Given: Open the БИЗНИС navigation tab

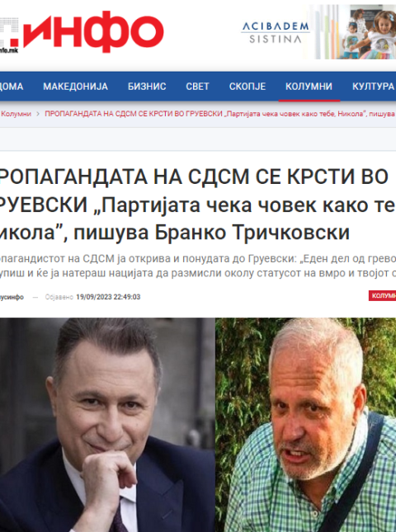Looking at the screenshot, I should 147,87.
